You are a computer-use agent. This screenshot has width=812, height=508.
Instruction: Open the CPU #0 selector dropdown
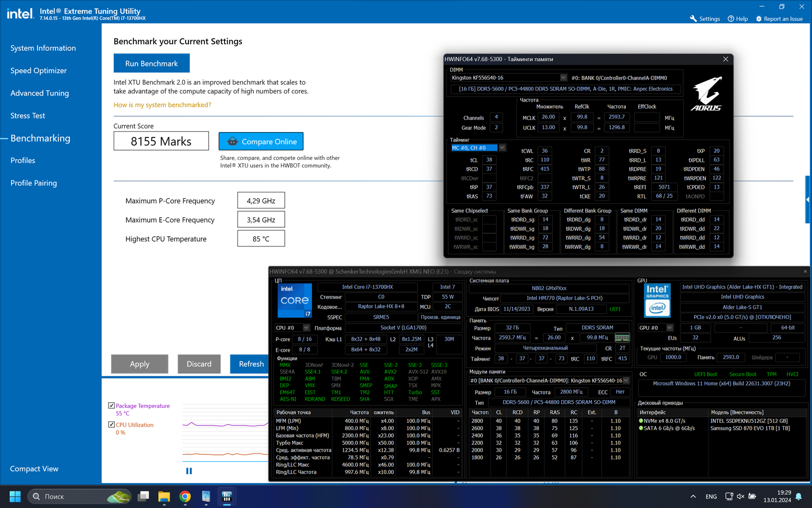click(x=306, y=328)
